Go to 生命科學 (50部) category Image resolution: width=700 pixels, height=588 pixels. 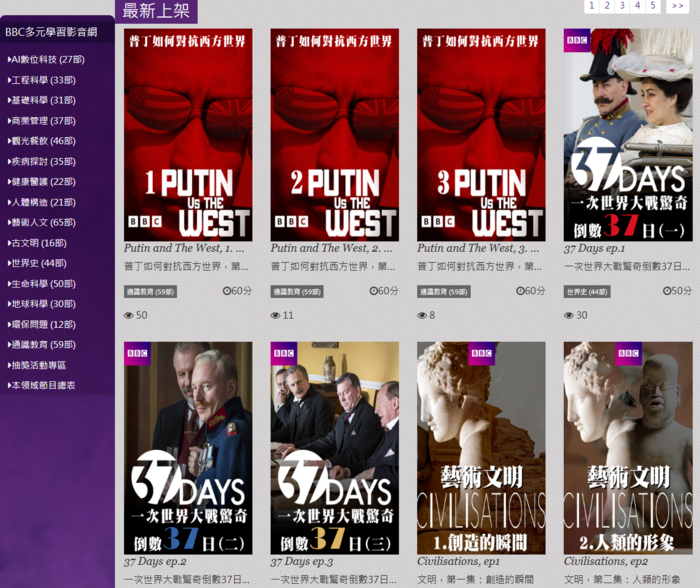tap(42, 284)
